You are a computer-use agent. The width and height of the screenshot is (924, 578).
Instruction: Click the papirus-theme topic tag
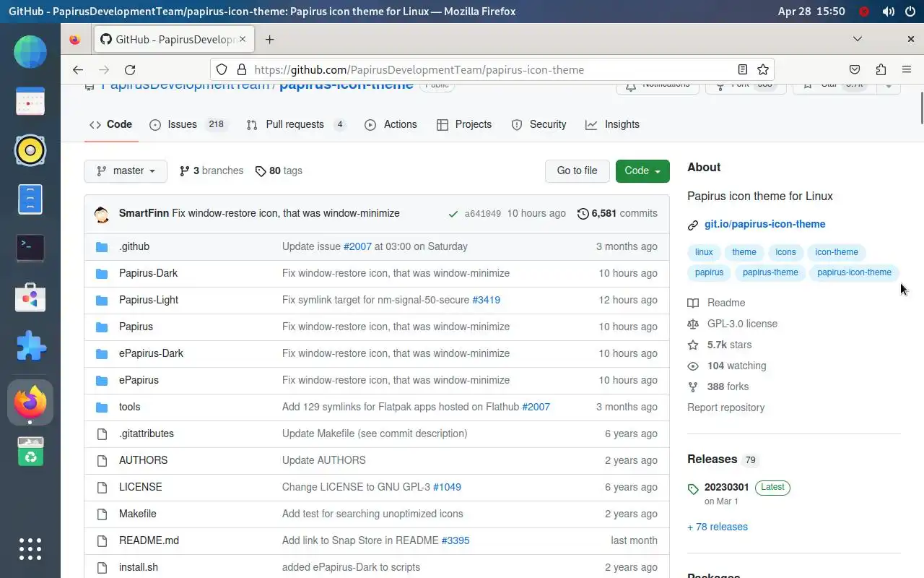[x=770, y=273]
